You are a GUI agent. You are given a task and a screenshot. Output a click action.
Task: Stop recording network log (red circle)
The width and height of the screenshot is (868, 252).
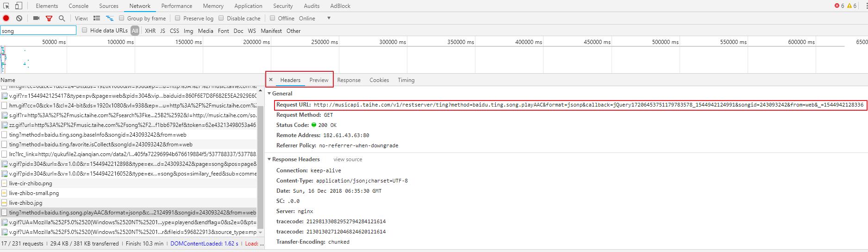[x=6, y=18]
